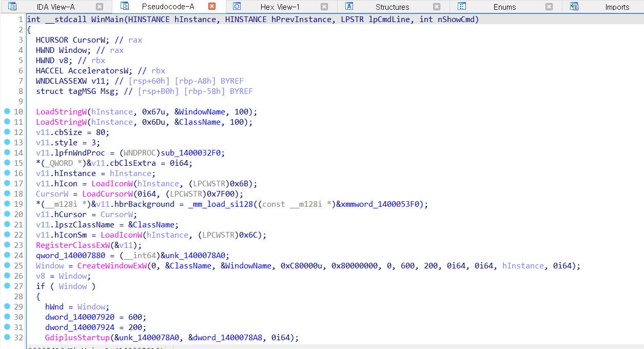This screenshot has width=644, height=349.
Task: Close the IDA View-A tab
Action: coord(100,7)
